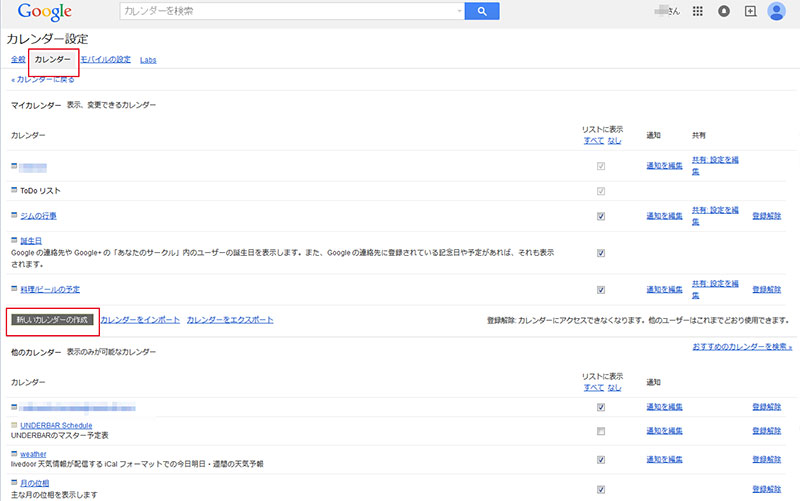800x501 pixels.
Task: Edit notifications for 料理/ビールの予定
Action: 664,289
